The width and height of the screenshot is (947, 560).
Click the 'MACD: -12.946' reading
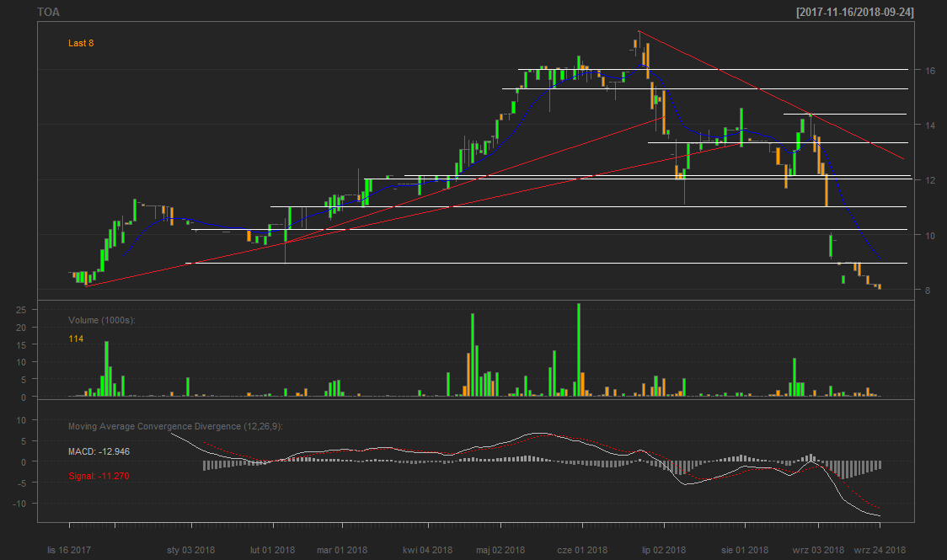[99, 451]
